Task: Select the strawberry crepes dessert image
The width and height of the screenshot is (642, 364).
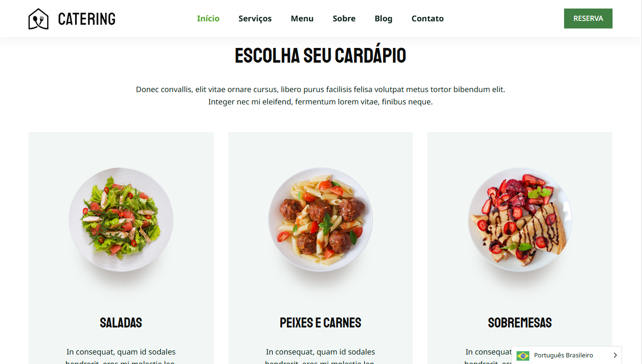Action: (x=520, y=220)
